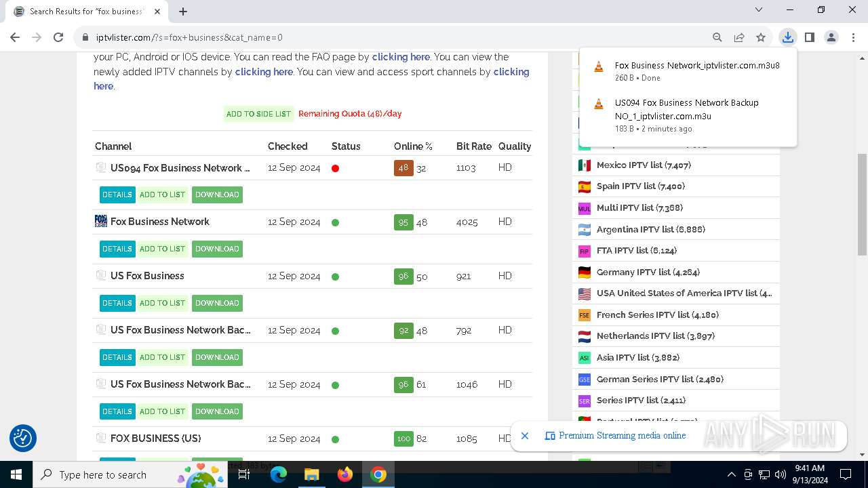This screenshot has height=488, width=868.
Task: Download the Fox Business Network channel
Action: tap(217, 249)
